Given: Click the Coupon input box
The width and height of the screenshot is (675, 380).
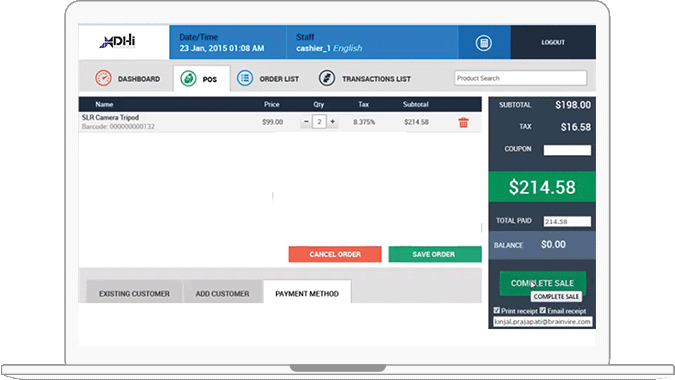Looking at the screenshot, I should click(x=567, y=150).
